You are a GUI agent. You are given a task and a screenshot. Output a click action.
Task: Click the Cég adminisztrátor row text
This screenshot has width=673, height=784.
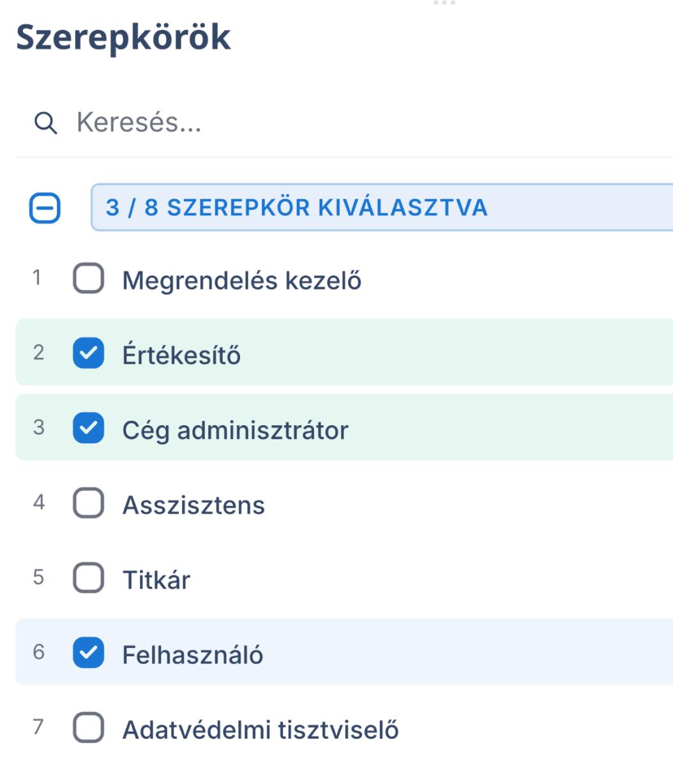coord(236,430)
